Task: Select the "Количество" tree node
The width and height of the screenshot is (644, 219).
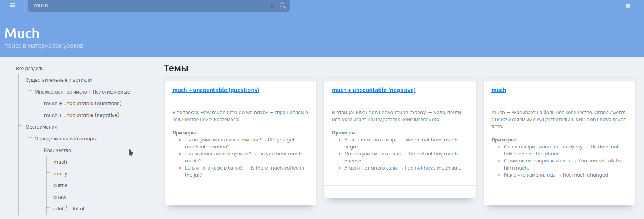Action: (x=57, y=150)
